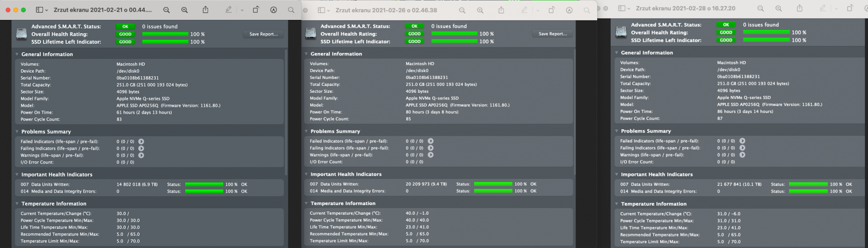Zoom in on the 2021-02-21 screenshot window
Image resolution: width=868 pixels, height=248 pixels.
pyautogui.click(x=184, y=10)
